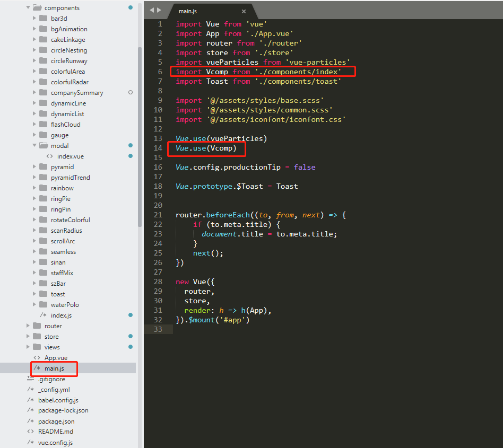This screenshot has height=448, width=503.
Task: Click the markup icon beside README.md
Action: (x=30, y=432)
